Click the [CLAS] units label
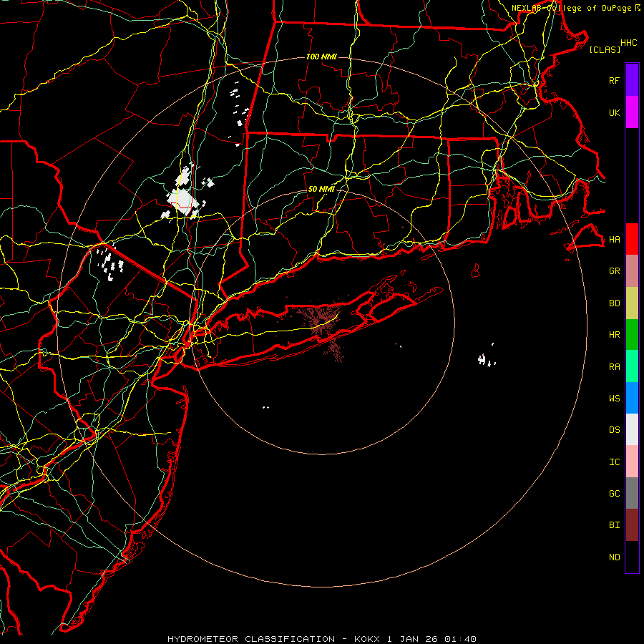644x644 pixels. pyautogui.click(x=605, y=49)
